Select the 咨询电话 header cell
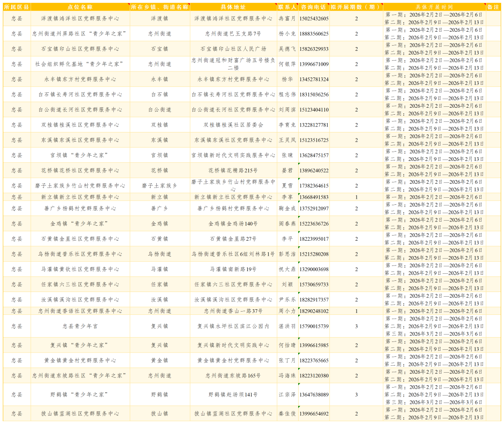Screen dimensions: 504x424 314,7
